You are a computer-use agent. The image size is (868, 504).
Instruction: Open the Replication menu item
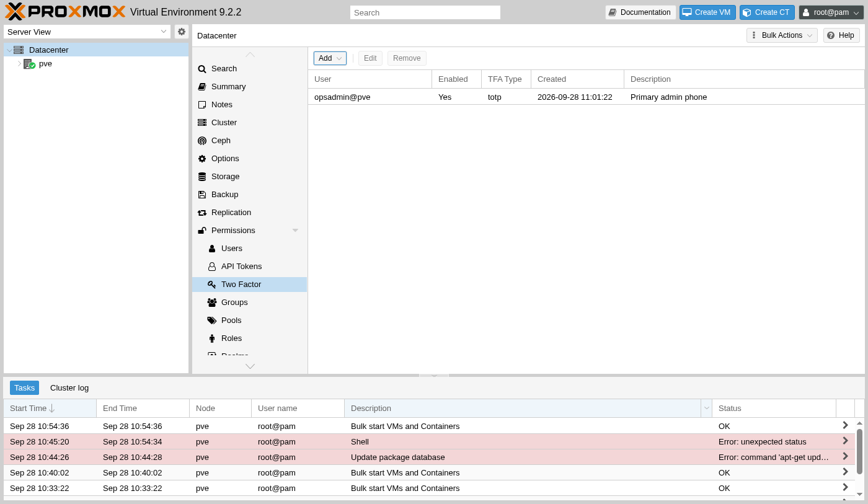point(250,213)
